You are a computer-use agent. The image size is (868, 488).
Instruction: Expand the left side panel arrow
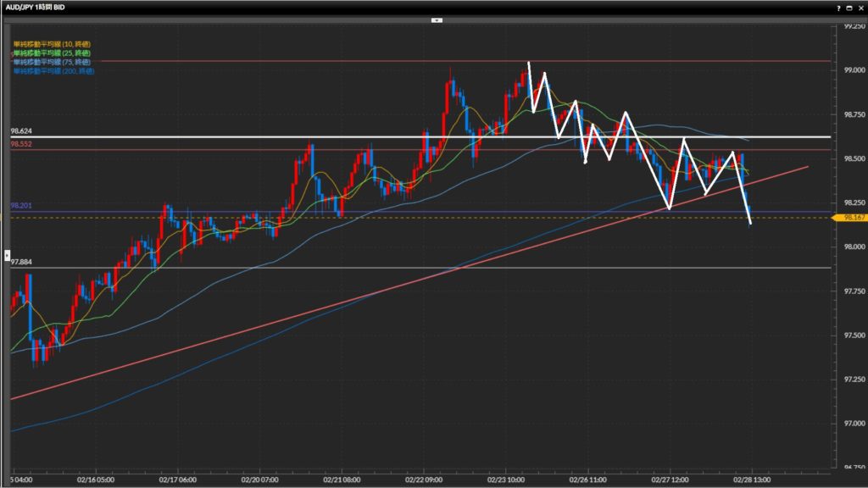pos(8,254)
